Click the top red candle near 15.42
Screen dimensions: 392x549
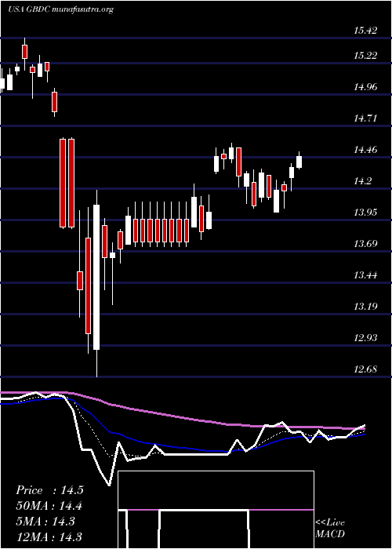(x=24, y=54)
